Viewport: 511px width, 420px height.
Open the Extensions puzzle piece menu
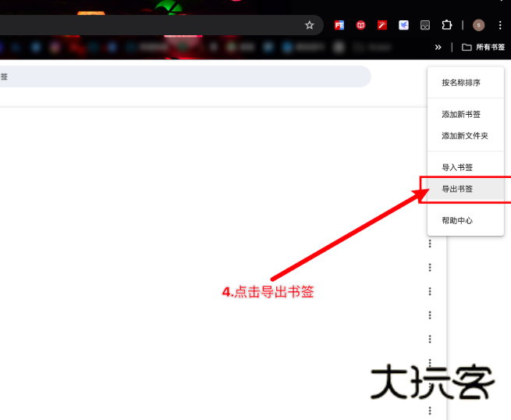[x=447, y=25]
